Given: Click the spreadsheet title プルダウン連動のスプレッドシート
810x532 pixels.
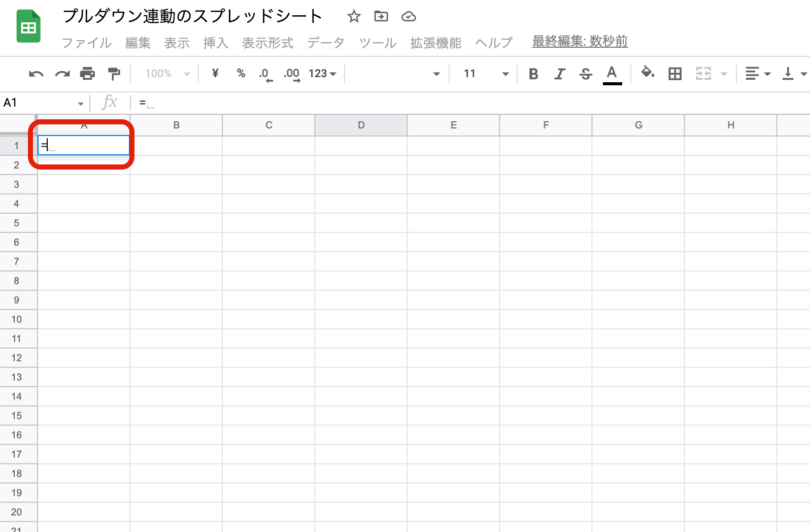Looking at the screenshot, I should (x=192, y=16).
